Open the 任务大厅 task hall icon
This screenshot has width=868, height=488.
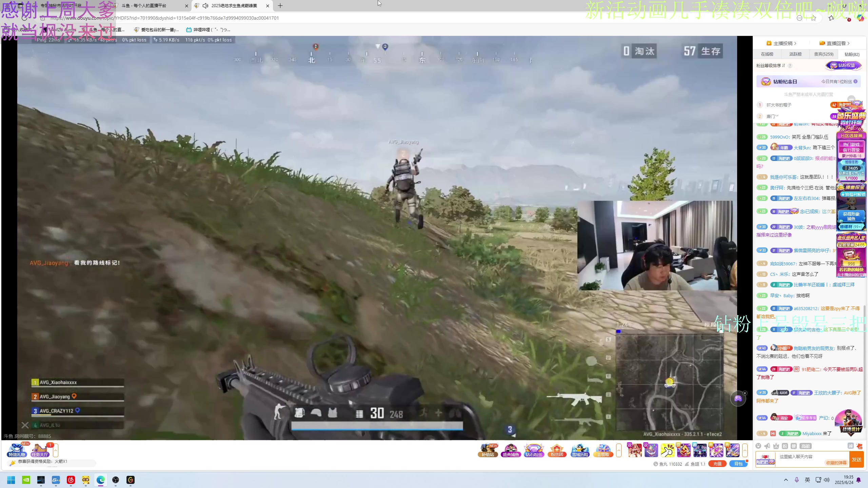coord(40,450)
